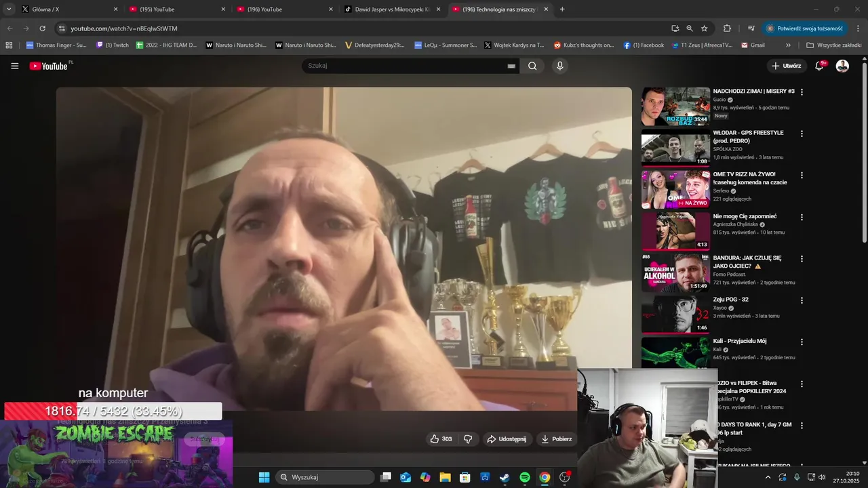The width and height of the screenshot is (868, 488).
Task: Open the browser extensions puzzle icon
Action: click(727, 28)
